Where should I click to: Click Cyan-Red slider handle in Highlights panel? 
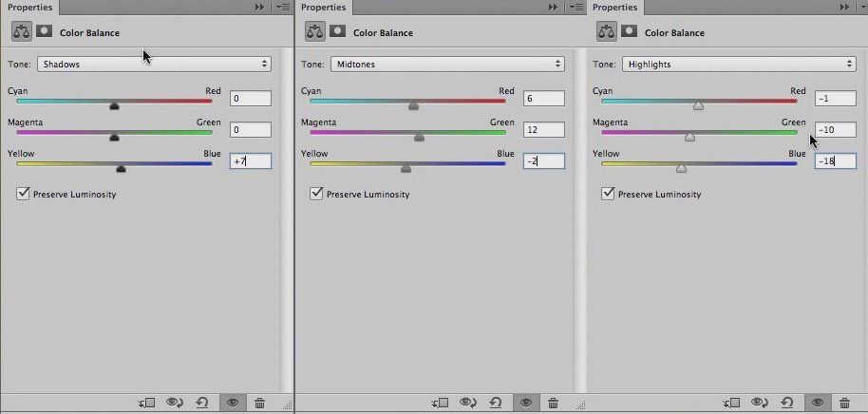tap(699, 105)
